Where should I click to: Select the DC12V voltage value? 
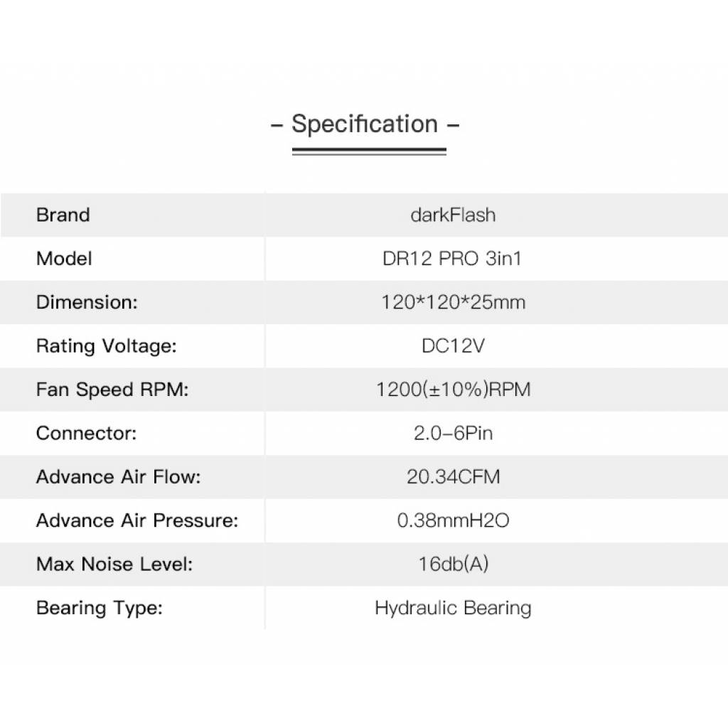click(453, 346)
